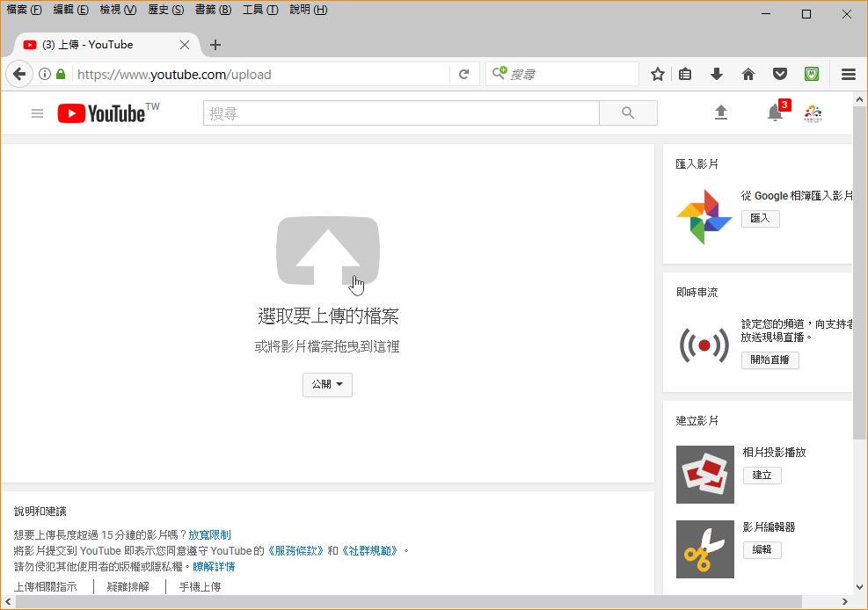The height and width of the screenshot is (610, 868).
Task: Click the 相片投影播放 slideshow icon
Action: (x=704, y=475)
